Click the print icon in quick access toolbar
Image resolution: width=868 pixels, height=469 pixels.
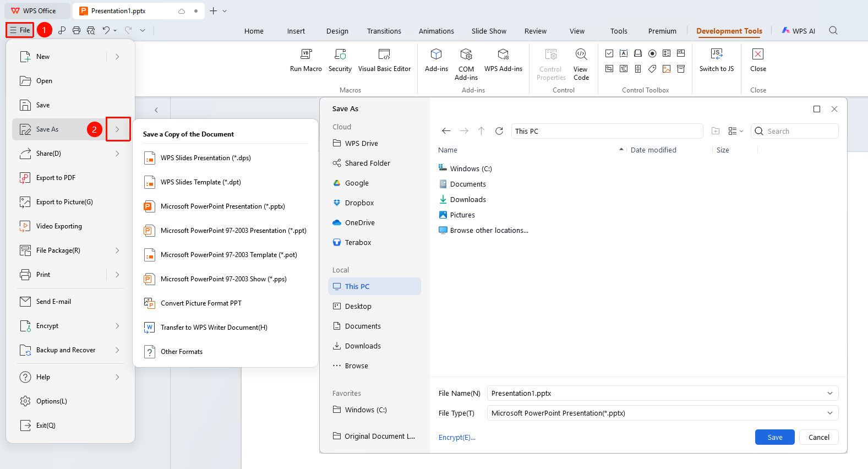(77, 30)
